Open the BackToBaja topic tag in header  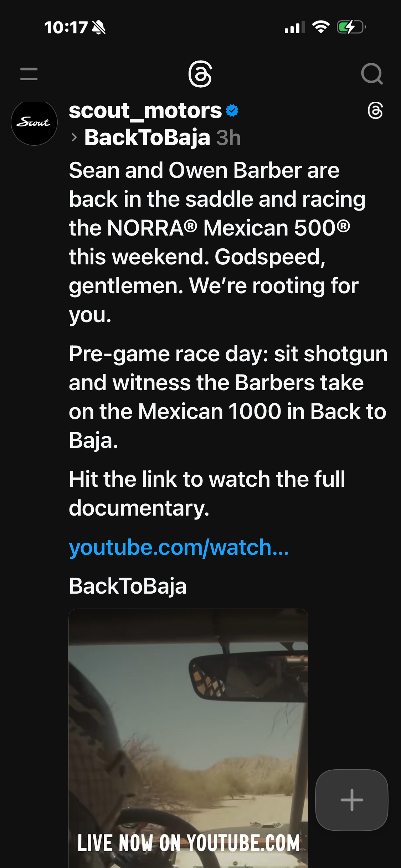tap(147, 138)
